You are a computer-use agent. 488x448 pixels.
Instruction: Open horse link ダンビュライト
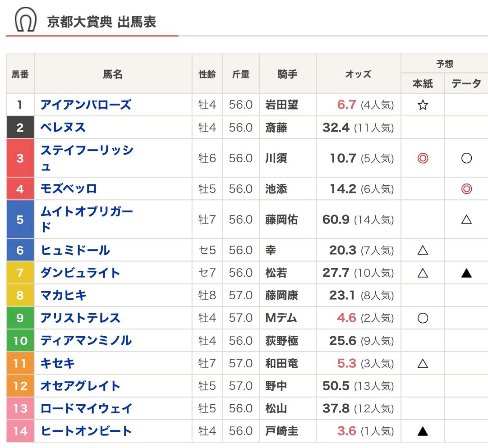click(x=80, y=273)
